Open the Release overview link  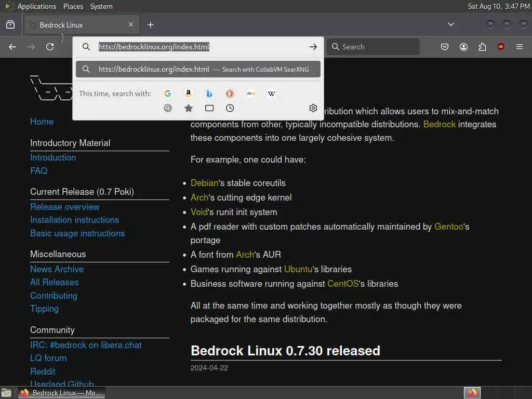pos(64,207)
